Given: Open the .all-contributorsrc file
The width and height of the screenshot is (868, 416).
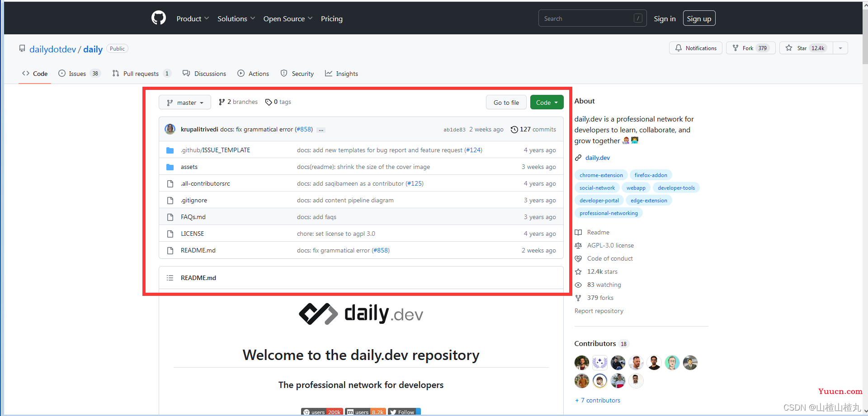Looking at the screenshot, I should (x=205, y=183).
